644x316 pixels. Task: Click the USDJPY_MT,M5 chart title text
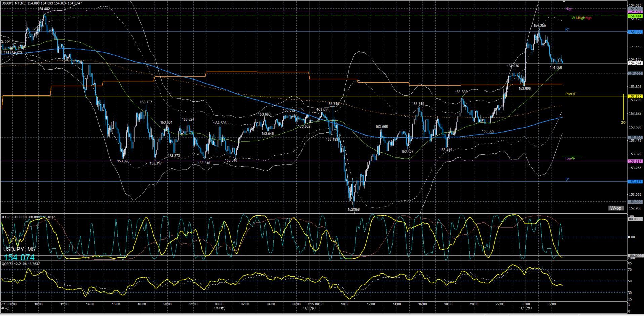13,3
